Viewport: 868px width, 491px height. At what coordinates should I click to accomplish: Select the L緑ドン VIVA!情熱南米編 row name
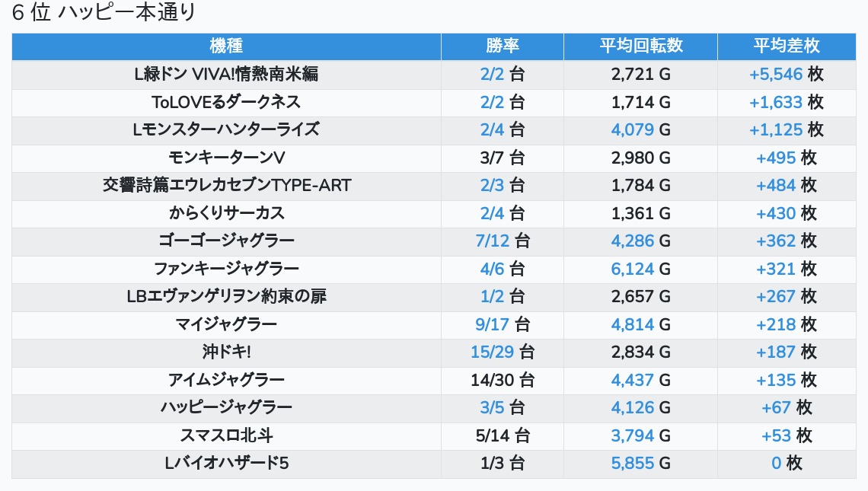click(226, 74)
